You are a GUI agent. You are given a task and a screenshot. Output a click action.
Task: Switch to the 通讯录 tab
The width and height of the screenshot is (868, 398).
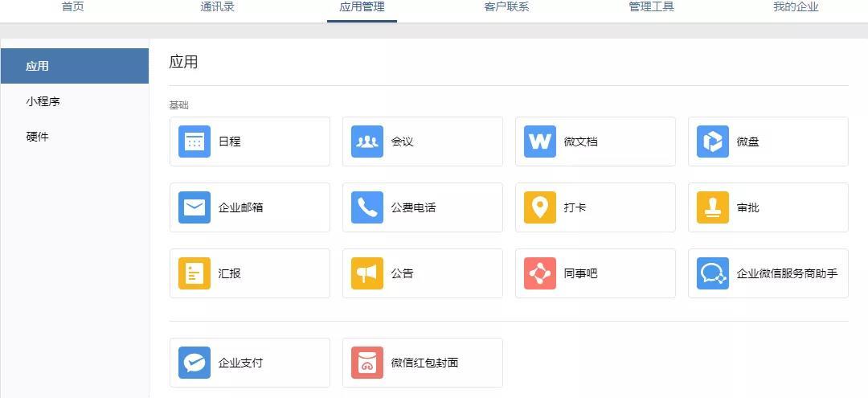(217, 7)
